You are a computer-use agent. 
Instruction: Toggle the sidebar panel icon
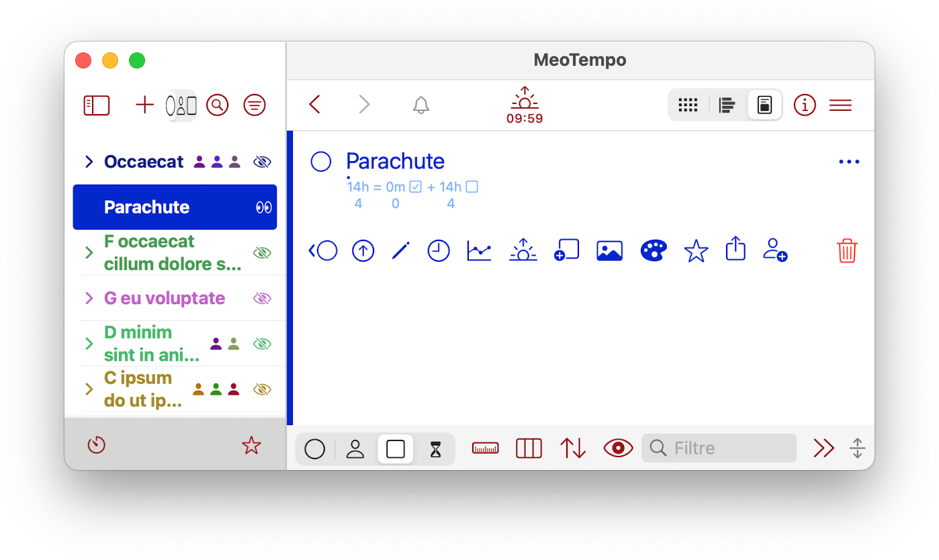click(x=96, y=105)
